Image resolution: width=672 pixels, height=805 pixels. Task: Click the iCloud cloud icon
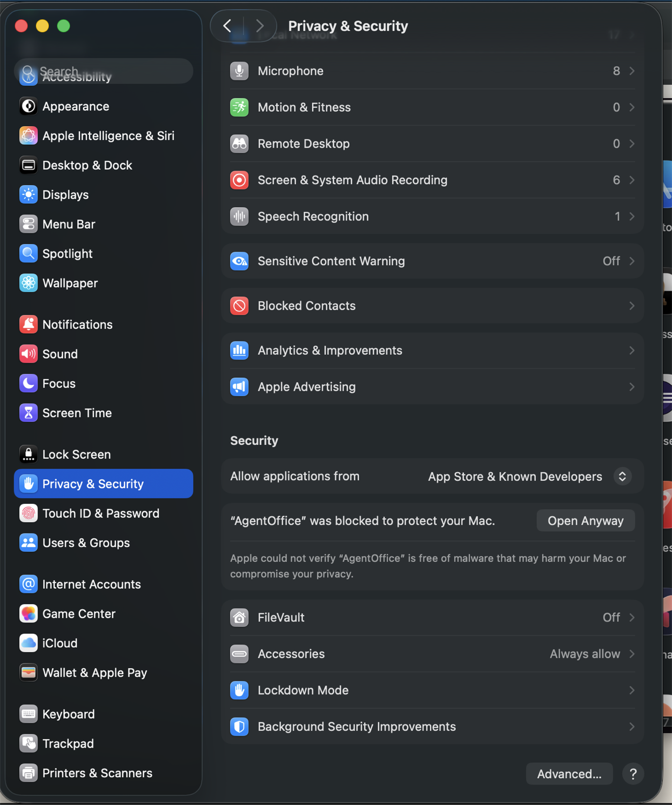[x=28, y=643]
